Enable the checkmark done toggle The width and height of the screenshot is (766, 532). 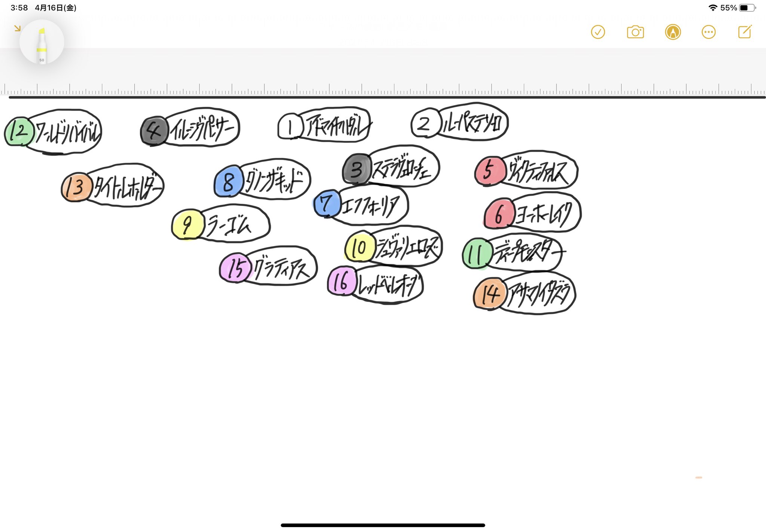(x=598, y=32)
